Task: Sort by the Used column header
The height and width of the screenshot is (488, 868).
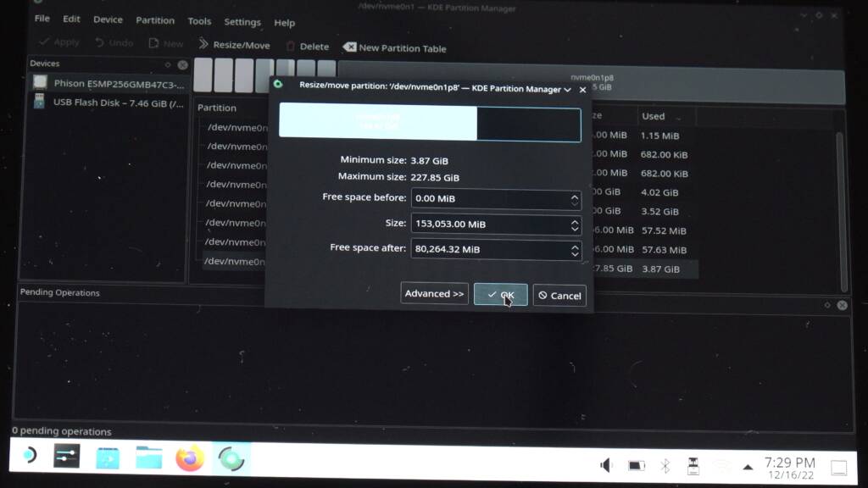Action: [x=654, y=116]
